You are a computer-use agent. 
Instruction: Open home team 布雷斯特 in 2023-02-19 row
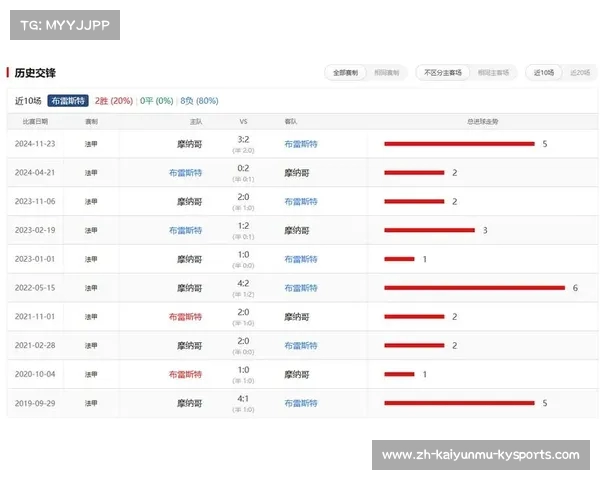click(186, 230)
